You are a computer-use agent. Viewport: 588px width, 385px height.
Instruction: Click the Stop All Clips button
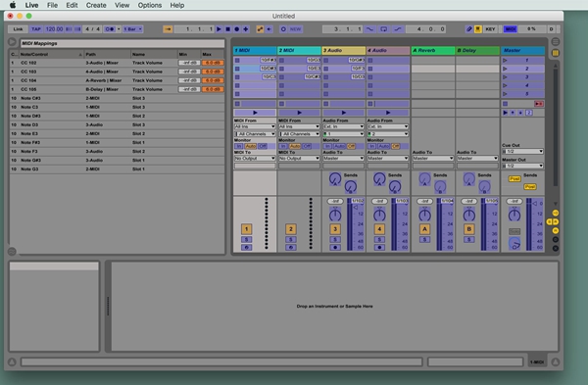coord(505,104)
